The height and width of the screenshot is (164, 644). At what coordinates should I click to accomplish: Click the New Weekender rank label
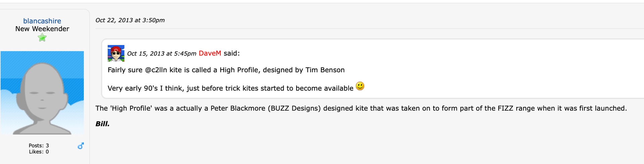pos(42,29)
